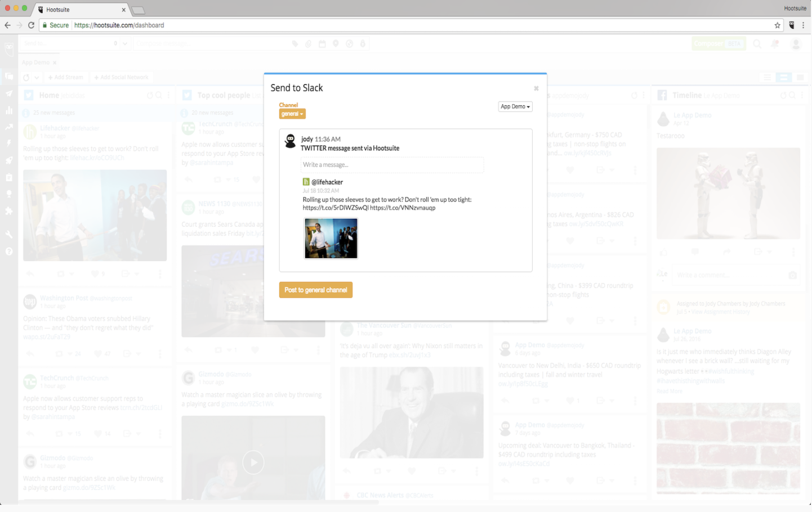Open the Richard Nixon photo in Vancouver Sun post

[x=412, y=412]
